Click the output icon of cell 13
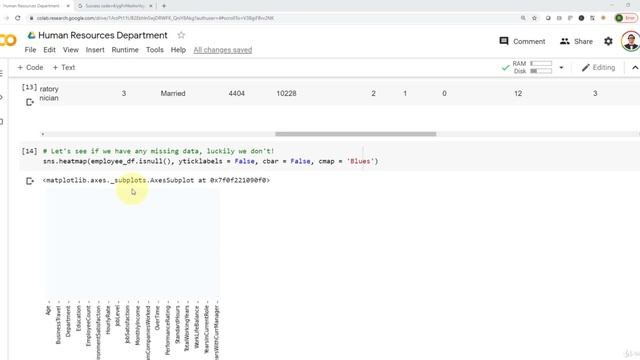 click(30, 102)
